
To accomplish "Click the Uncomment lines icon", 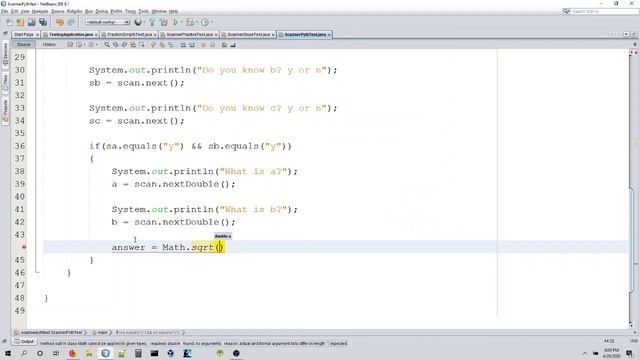I will [x=233, y=44].
